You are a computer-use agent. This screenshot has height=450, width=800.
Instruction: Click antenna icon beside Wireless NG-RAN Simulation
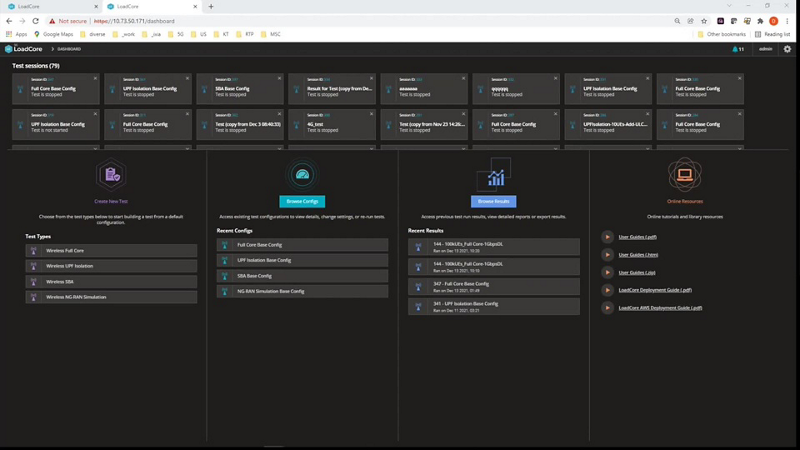pyautogui.click(x=34, y=297)
